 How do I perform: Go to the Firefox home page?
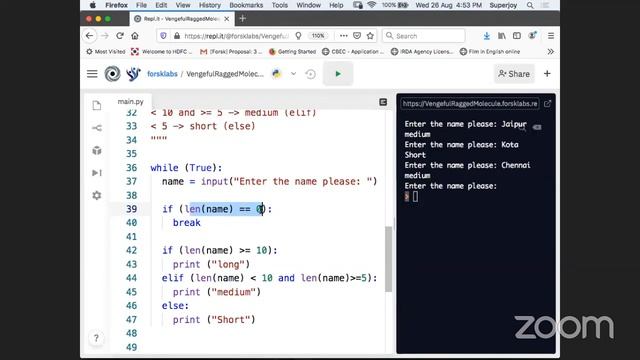pos(135,36)
